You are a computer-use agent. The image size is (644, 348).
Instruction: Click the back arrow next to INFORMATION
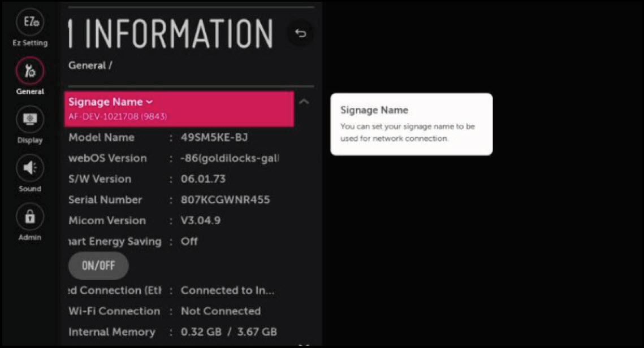300,33
